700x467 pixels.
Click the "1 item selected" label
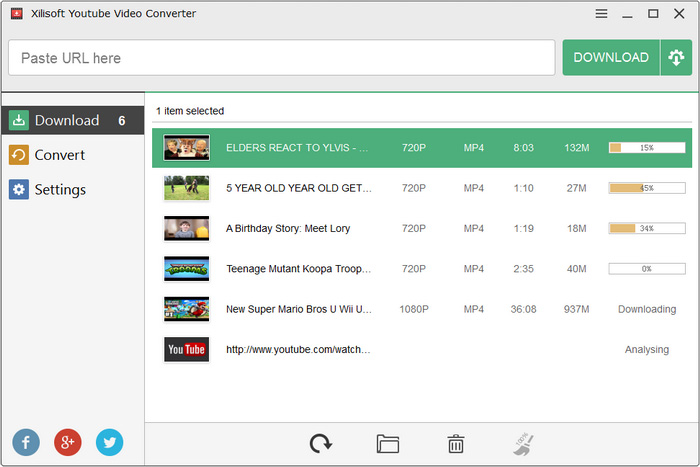click(190, 111)
